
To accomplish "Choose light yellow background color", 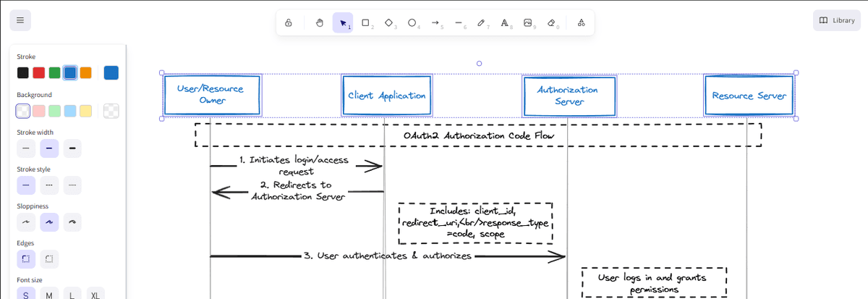I will coord(85,111).
